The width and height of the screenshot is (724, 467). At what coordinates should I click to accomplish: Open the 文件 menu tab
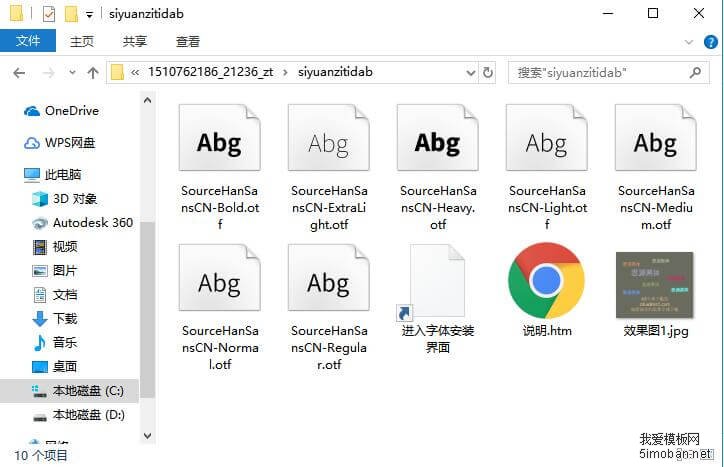[27, 42]
